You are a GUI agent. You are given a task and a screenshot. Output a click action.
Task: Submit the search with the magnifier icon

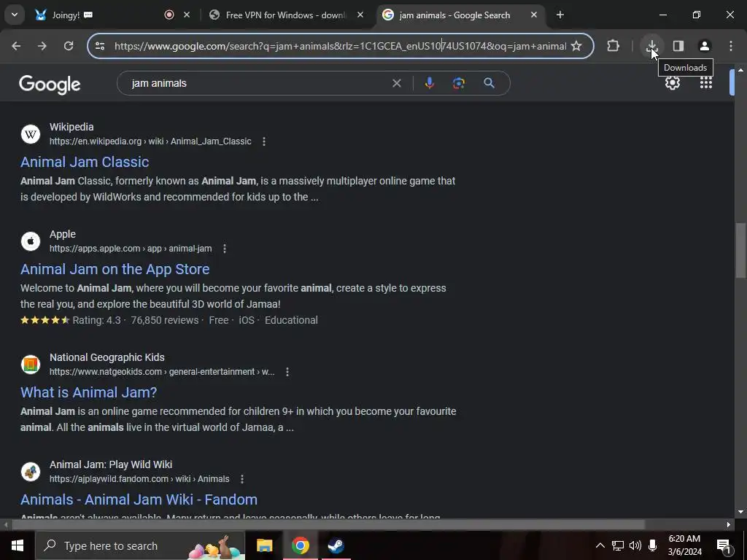pos(489,83)
